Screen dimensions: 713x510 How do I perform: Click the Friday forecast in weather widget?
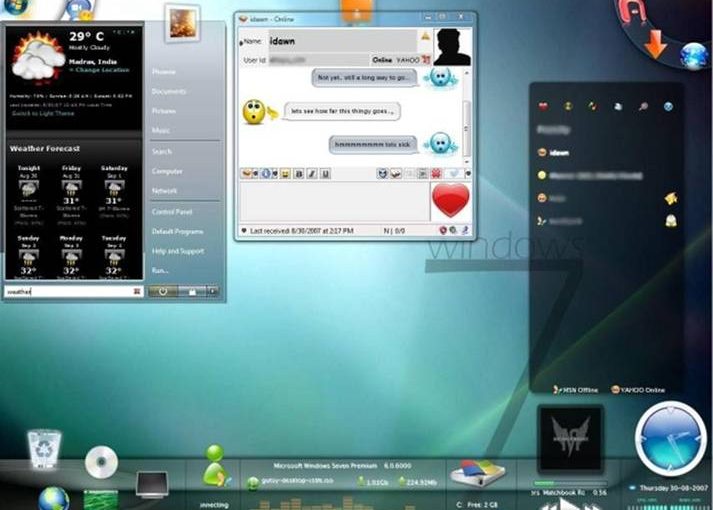[x=71, y=195]
